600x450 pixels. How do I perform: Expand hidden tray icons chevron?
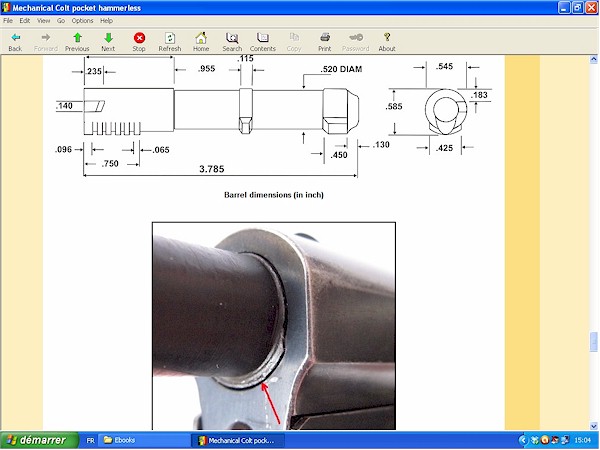(x=523, y=440)
